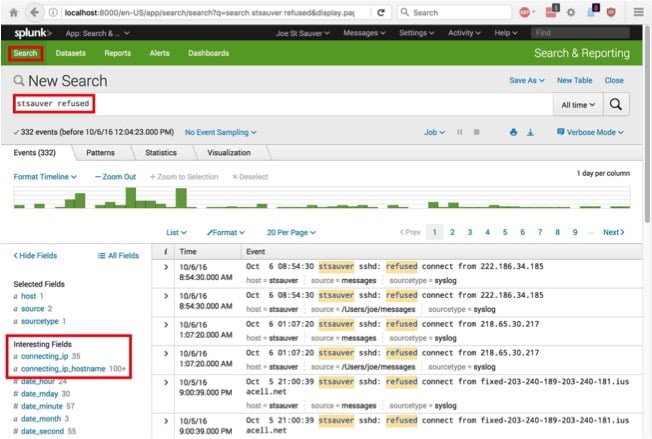Click Next page link
Image resolution: width=652 pixels, height=439 pixels.
coord(613,232)
